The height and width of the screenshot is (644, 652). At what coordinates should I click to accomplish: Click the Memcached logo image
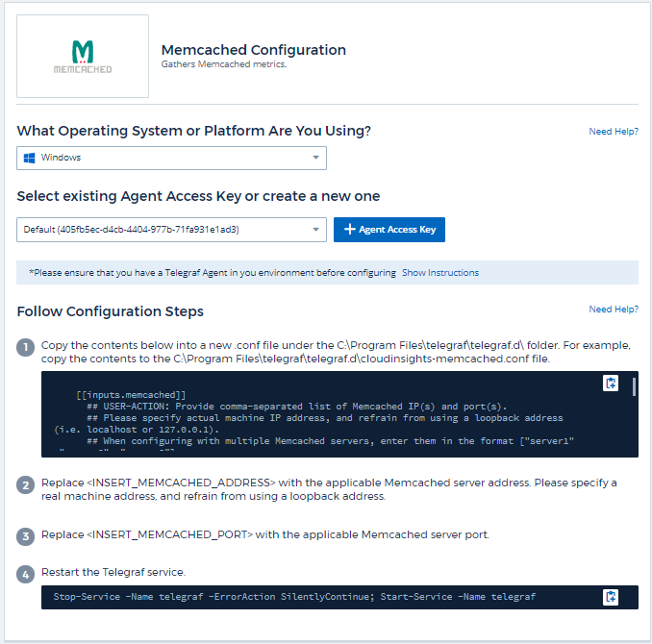(x=83, y=56)
